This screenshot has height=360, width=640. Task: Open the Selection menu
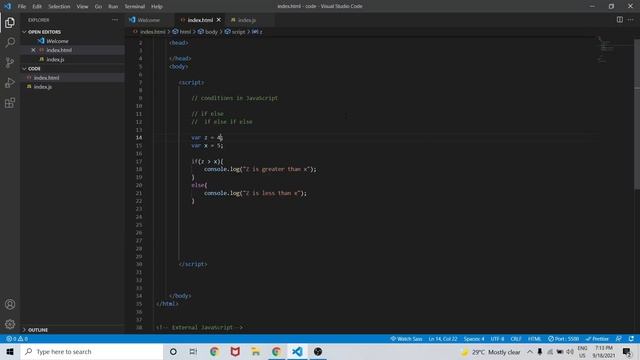tap(59, 7)
